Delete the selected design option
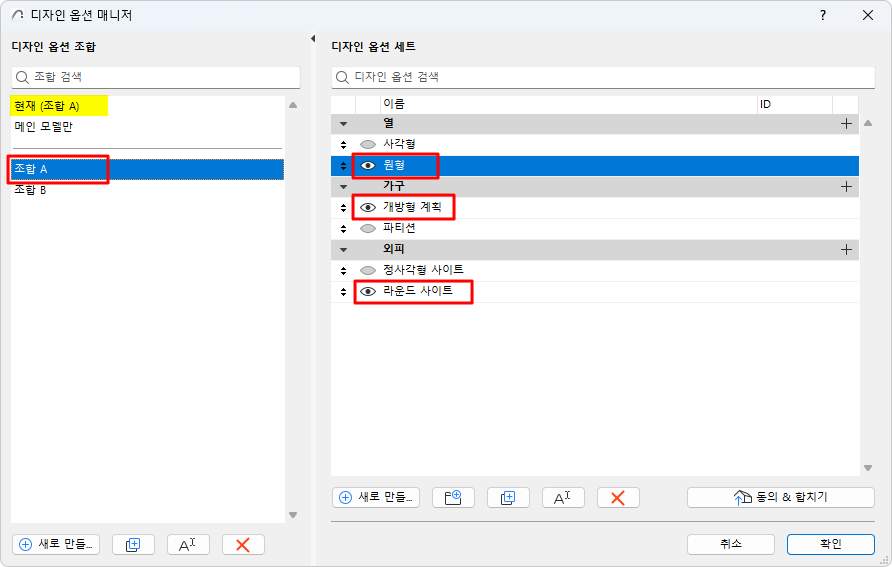The height and width of the screenshot is (567, 892). pyautogui.click(x=618, y=498)
